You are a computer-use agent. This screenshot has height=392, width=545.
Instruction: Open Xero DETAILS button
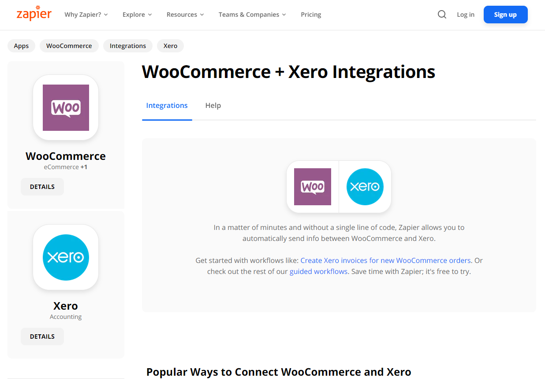click(x=42, y=337)
